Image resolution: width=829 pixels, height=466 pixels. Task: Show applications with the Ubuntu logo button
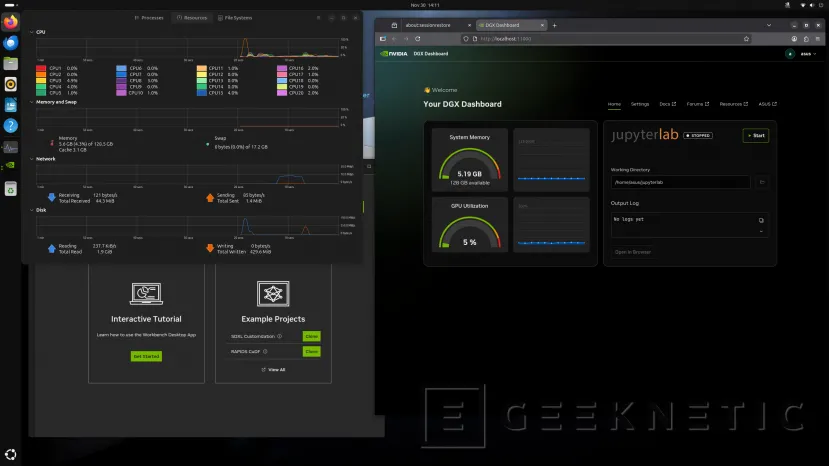coord(11,454)
